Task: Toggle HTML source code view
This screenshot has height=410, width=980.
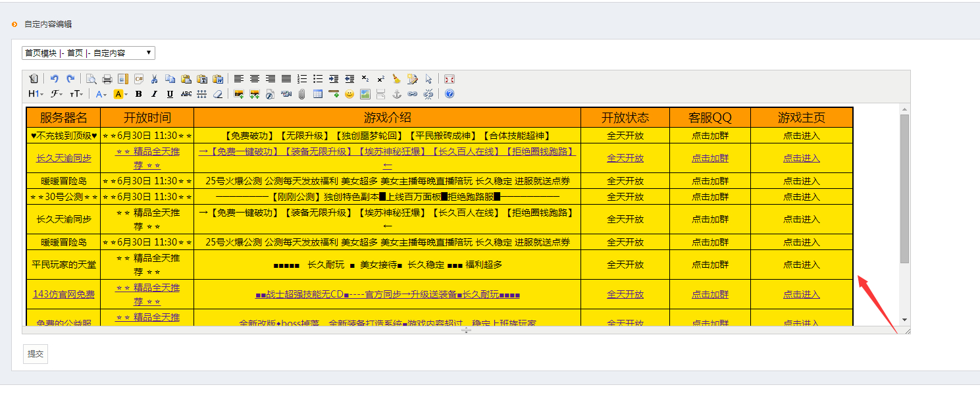Action: [34, 78]
